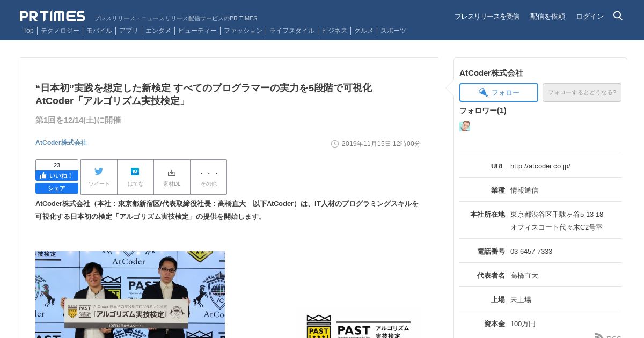Screen dimensions: 644x338
Task: Open the search magnifier icon
Action: point(618,16)
